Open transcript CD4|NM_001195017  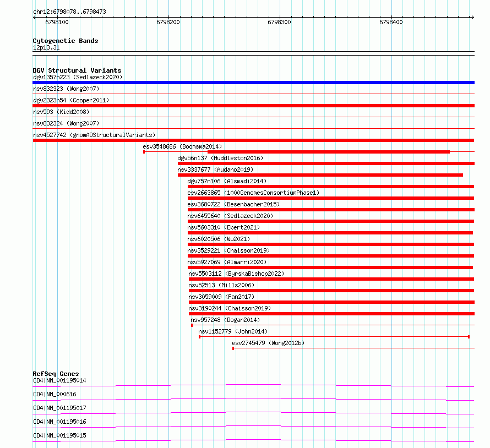coord(59,408)
